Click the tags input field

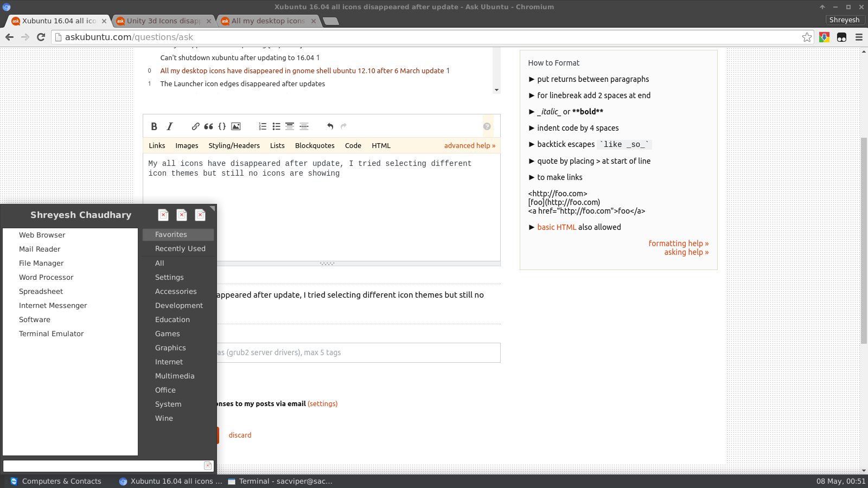coord(358,352)
